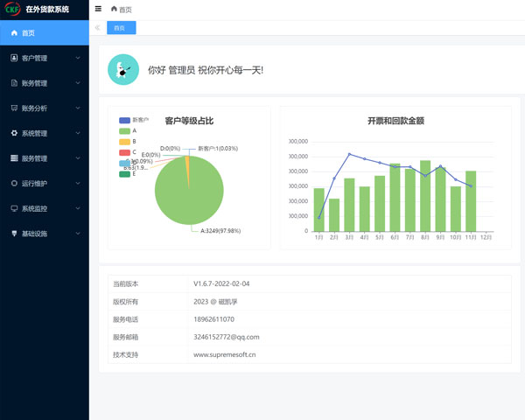Click the 服务管理 server icon

click(14, 159)
